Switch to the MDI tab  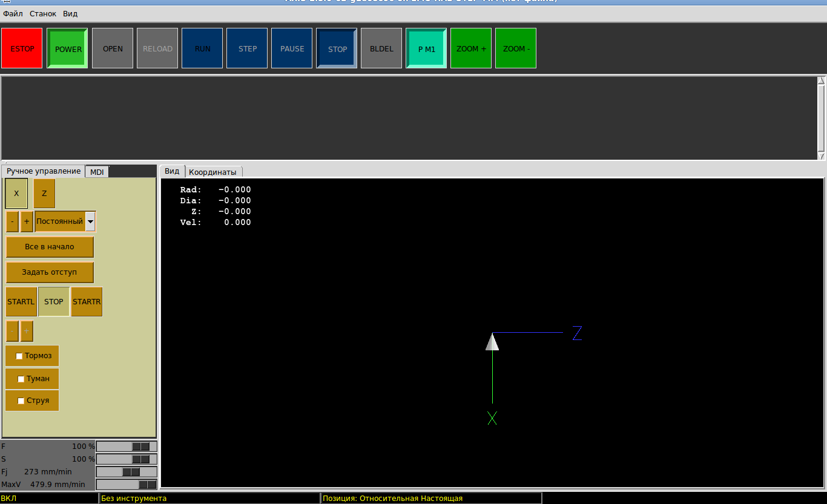pos(97,172)
